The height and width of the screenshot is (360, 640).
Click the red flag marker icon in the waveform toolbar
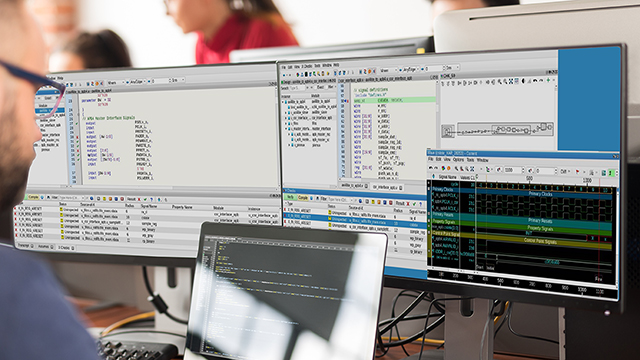577,171
